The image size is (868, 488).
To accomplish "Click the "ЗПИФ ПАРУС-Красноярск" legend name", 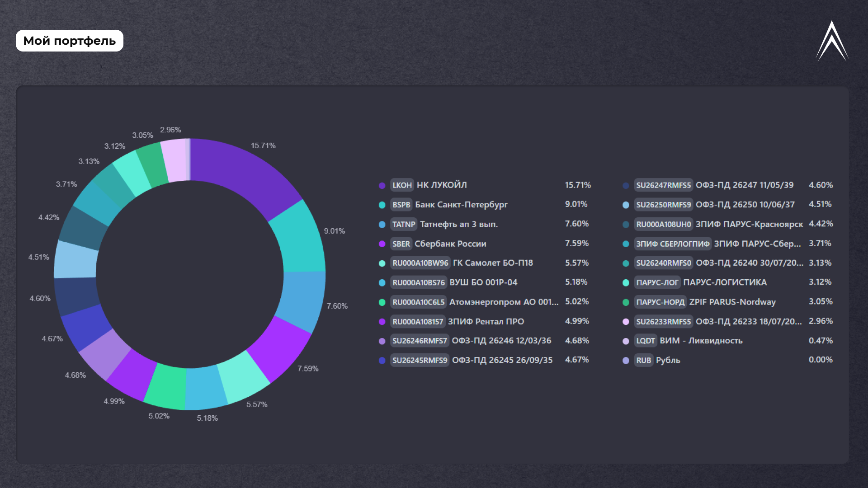I will tap(749, 224).
